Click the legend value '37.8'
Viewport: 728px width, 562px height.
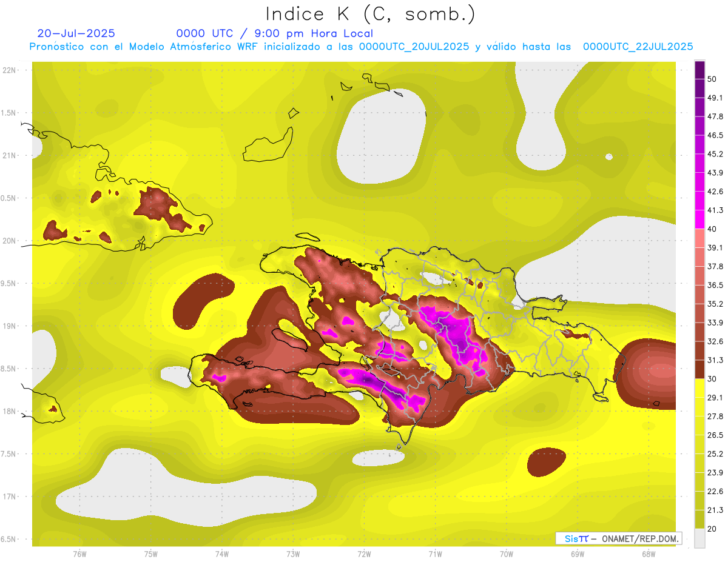tap(715, 266)
